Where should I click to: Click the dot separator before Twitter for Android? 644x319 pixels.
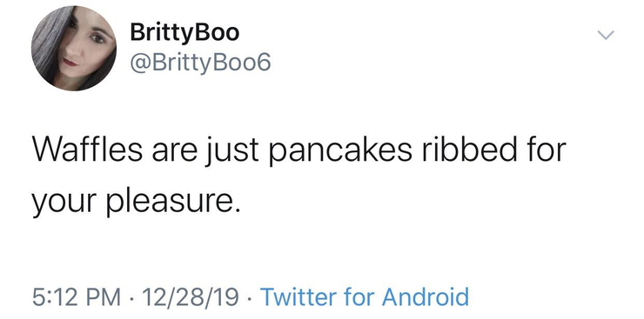[x=249, y=297]
